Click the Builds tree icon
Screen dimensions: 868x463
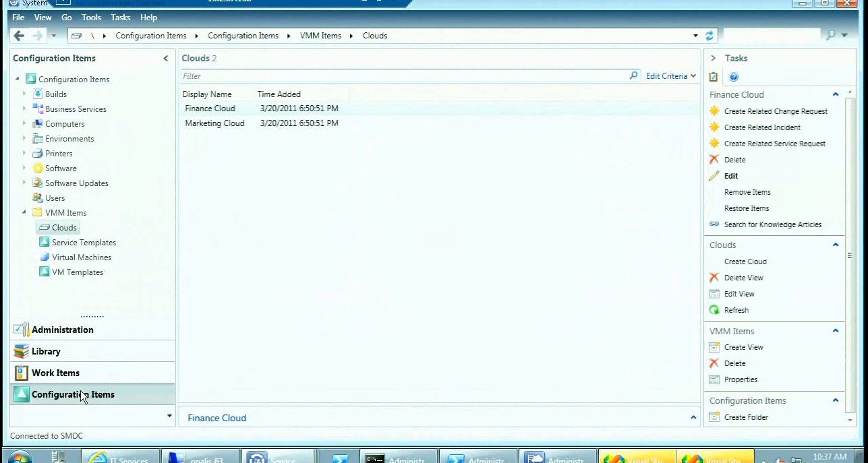(38, 94)
